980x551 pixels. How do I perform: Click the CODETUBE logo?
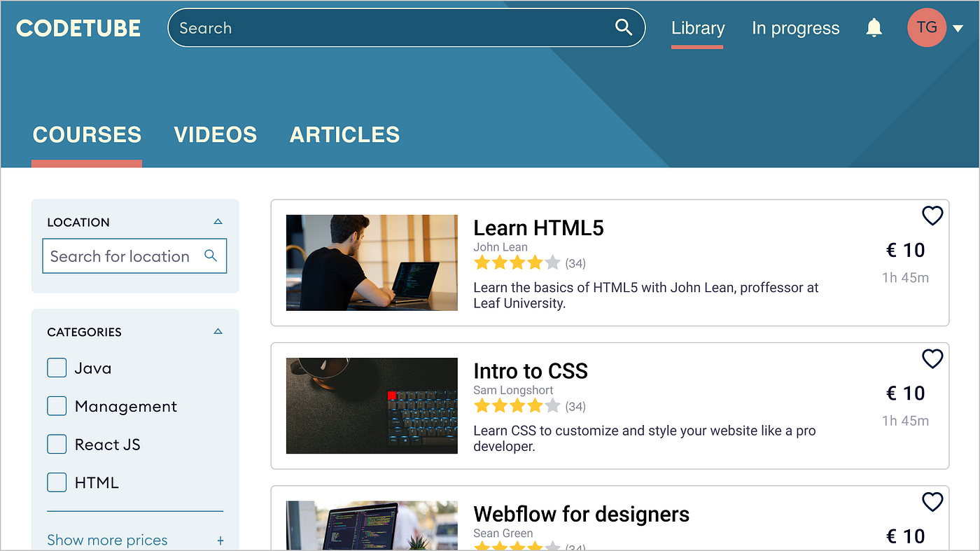[x=78, y=28]
